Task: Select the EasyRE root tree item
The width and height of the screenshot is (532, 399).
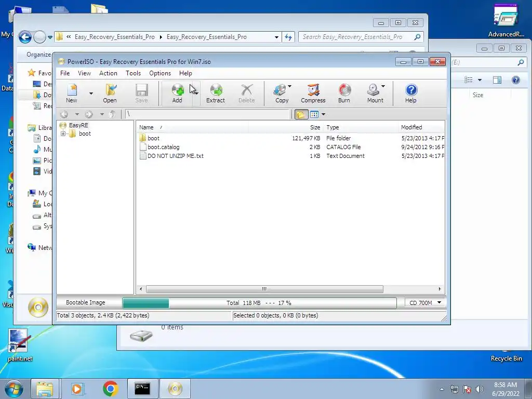Action: click(78, 125)
